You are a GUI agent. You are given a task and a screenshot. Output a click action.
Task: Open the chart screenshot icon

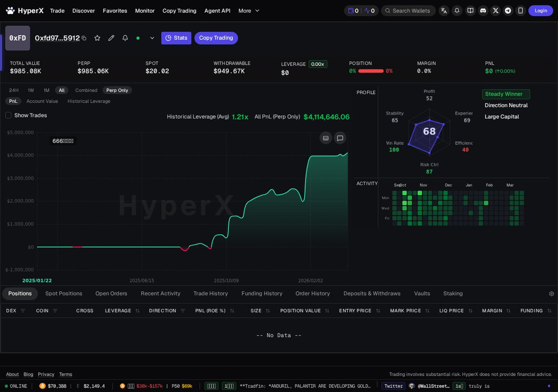click(x=325, y=138)
